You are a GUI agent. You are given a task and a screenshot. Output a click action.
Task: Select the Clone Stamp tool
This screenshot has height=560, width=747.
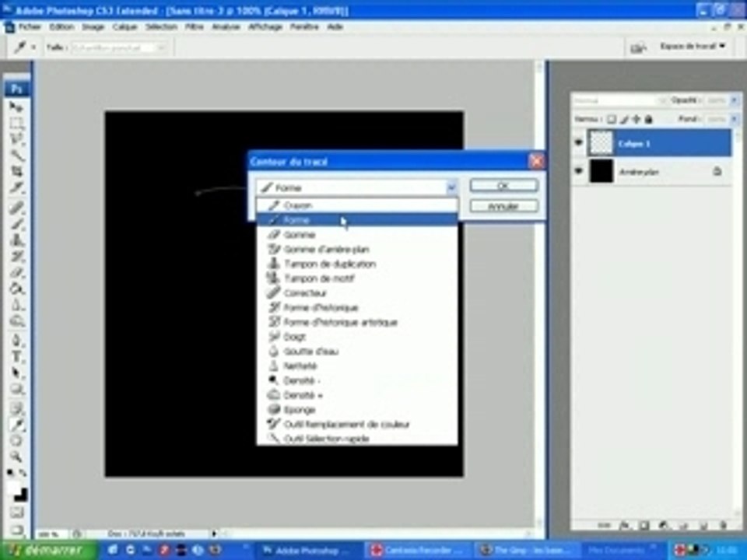pos(16,240)
